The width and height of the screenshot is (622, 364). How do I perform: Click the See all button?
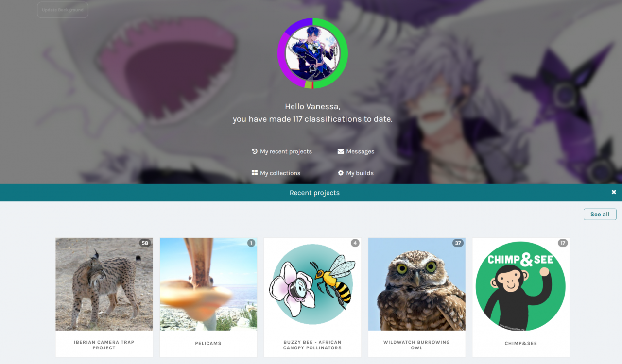(x=600, y=214)
